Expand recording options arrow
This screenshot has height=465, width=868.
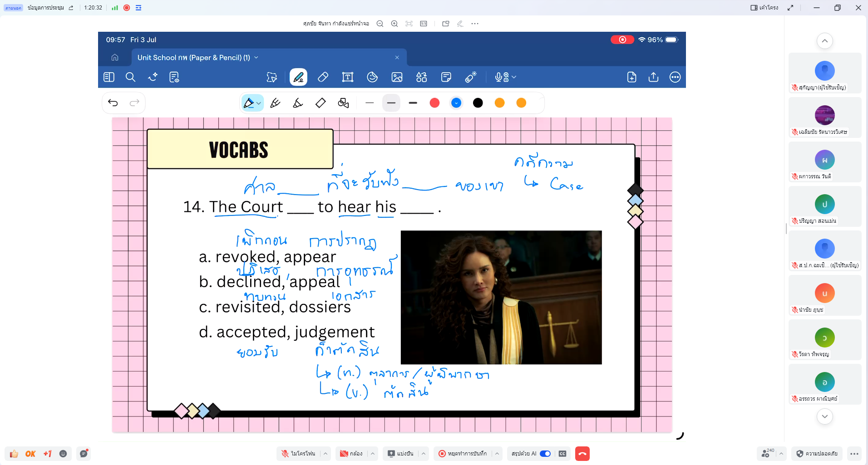point(497,454)
